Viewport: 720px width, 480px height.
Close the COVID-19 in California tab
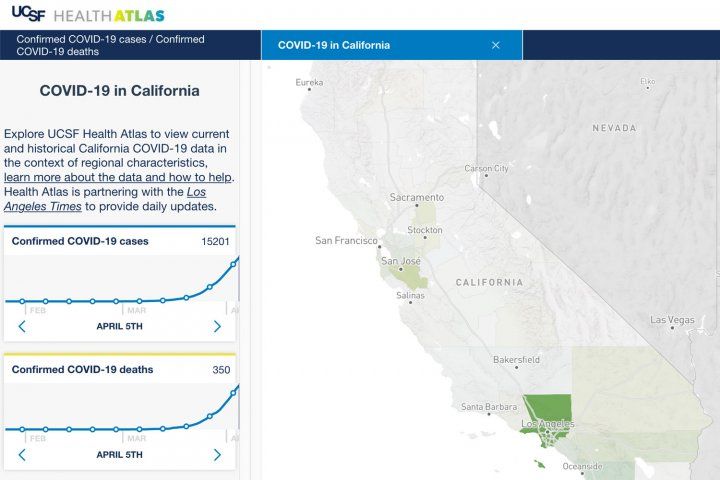495,45
